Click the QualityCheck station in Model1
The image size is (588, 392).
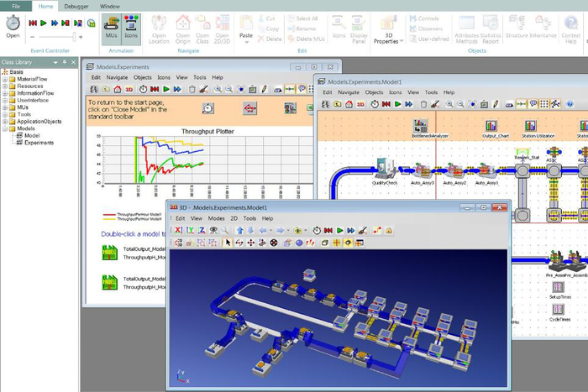pyautogui.click(x=385, y=169)
